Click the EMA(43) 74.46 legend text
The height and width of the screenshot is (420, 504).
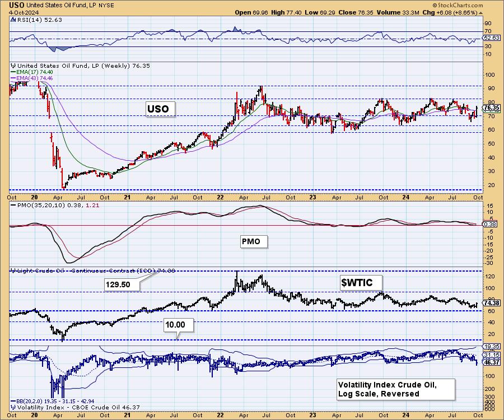click(34, 78)
